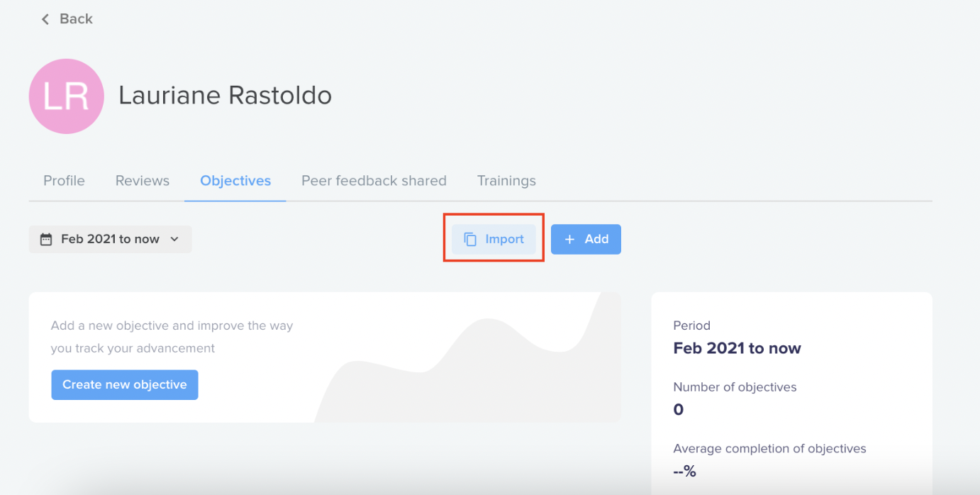Select the Lauriane Rastoldo name heading
980x495 pixels.
225,95
